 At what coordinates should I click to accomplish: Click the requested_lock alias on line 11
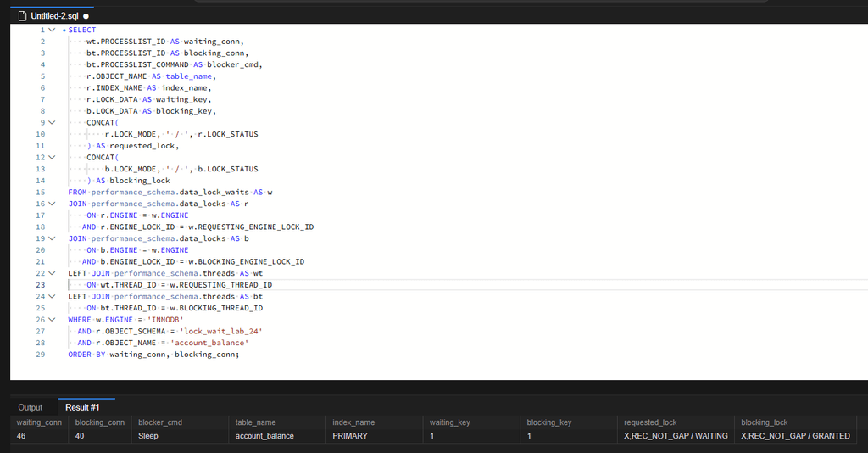coord(142,146)
